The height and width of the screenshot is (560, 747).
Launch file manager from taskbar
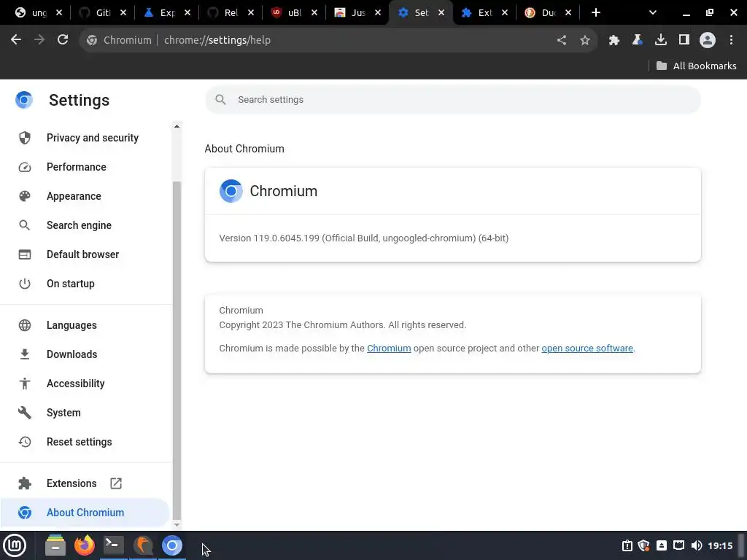[x=55, y=545]
